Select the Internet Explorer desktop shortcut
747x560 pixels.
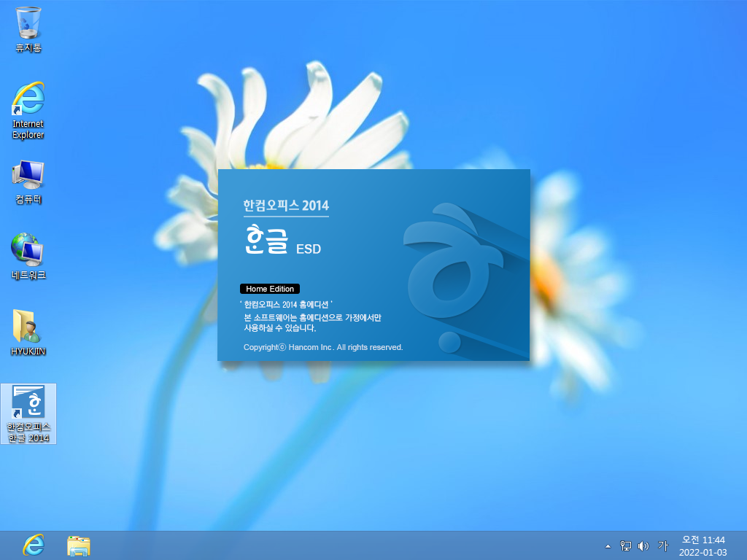click(28, 111)
